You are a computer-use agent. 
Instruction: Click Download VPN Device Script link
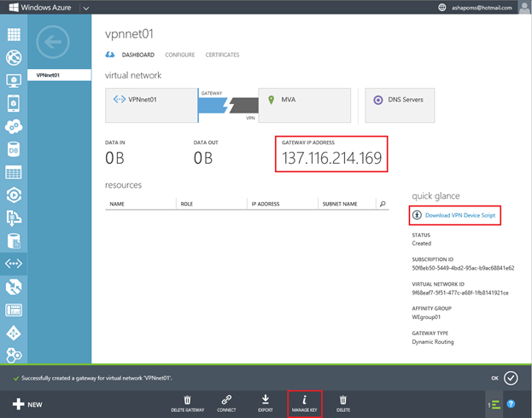click(460, 215)
